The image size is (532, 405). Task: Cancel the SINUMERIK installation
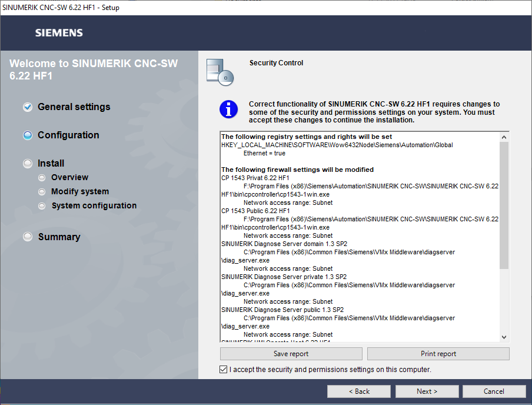(494, 391)
